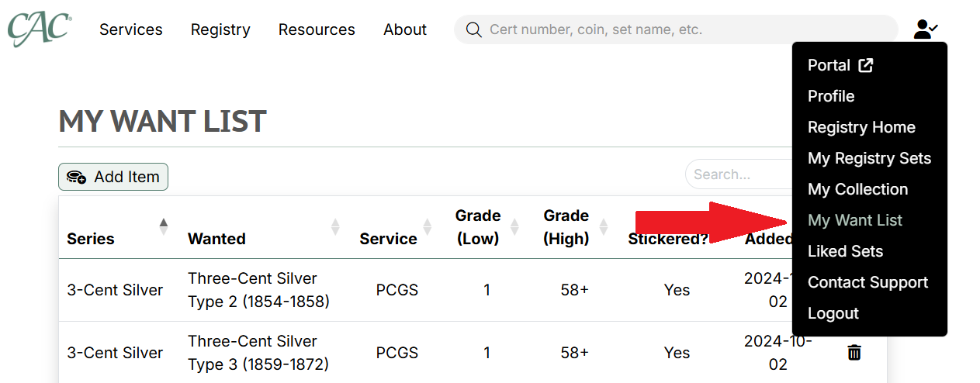Viewport: 980px width, 383px height.
Task: Open the Registry nav menu
Action: (x=220, y=29)
